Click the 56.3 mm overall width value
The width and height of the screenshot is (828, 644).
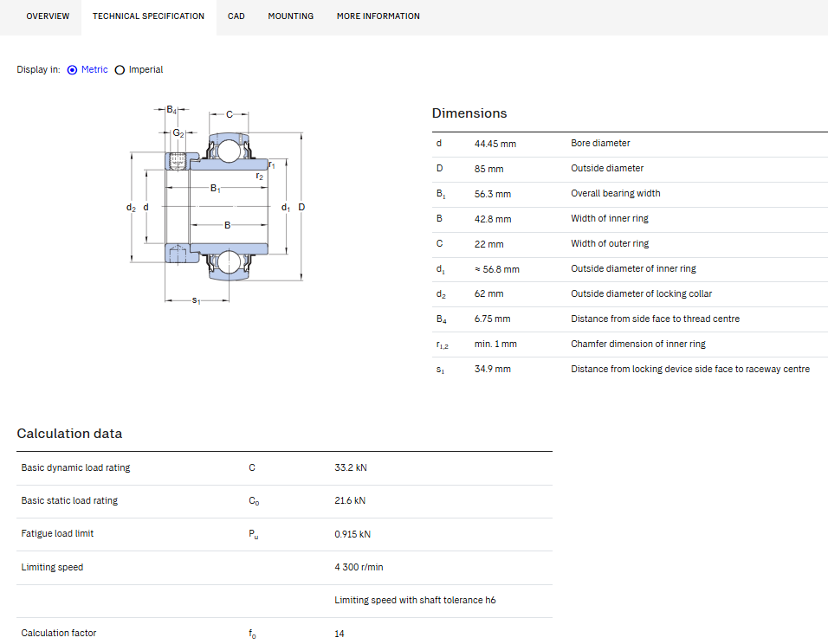493,194
